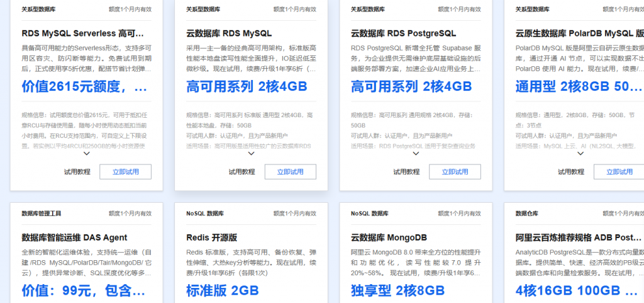644x303 pixels.
Task: Open 试用教程 for 云原生数据库 PolarDB MySQL
Action: (571, 172)
